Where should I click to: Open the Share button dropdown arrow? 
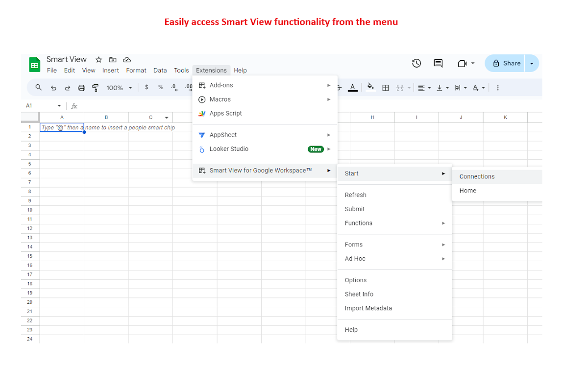(532, 63)
